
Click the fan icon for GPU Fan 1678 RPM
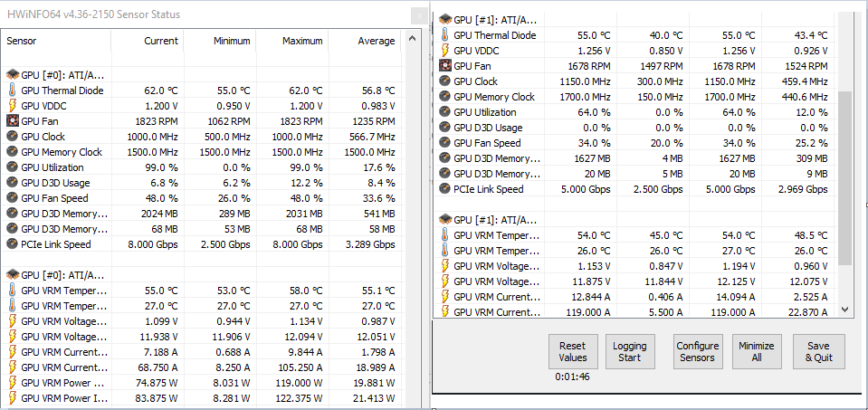pos(445,66)
